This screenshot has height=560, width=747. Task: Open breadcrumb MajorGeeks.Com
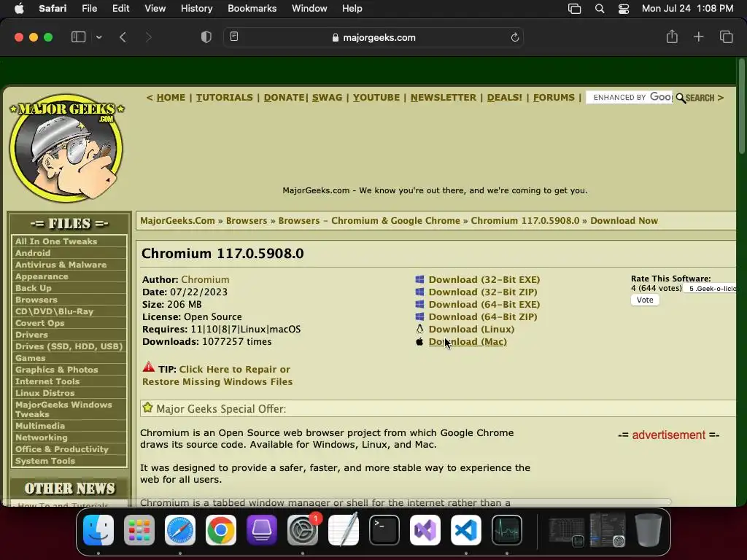click(177, 220)
